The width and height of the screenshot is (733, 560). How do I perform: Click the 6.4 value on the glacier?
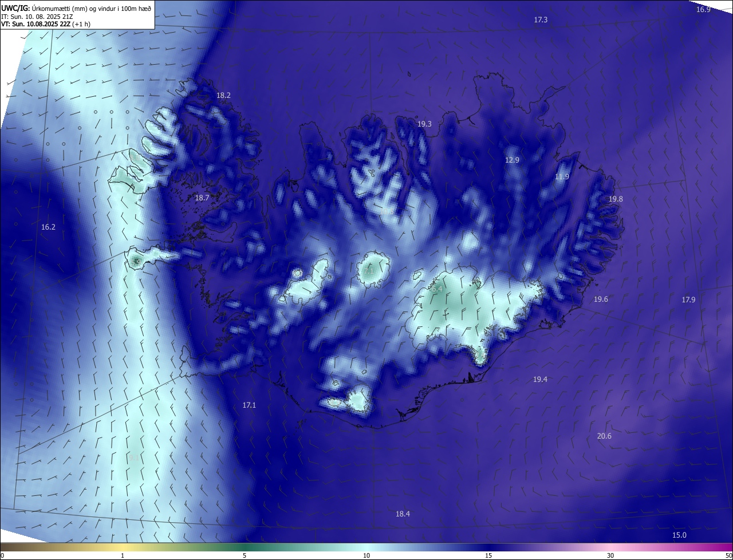click(x=437, y=290)
